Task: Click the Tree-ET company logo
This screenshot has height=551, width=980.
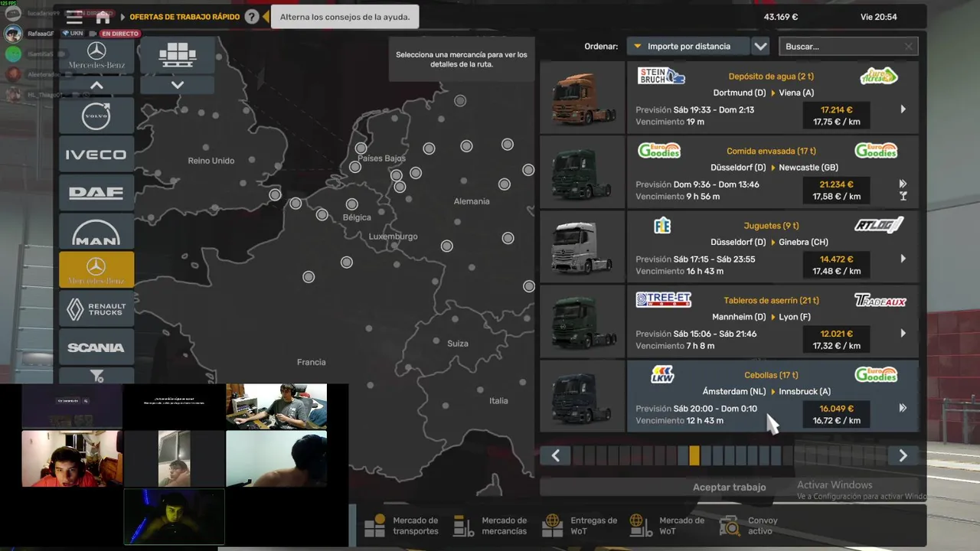Action: [x=664, y=300]
